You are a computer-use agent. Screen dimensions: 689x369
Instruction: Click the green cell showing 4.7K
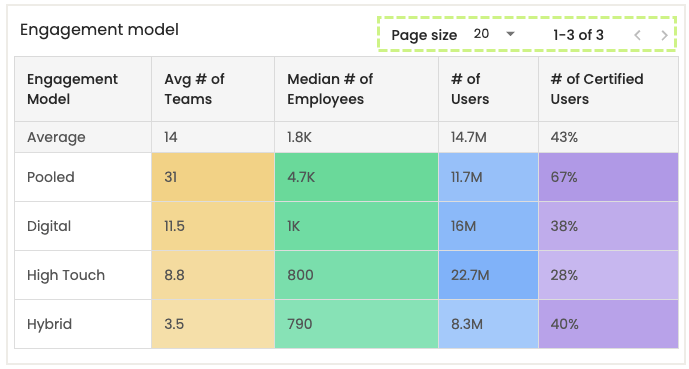(356, 177)
